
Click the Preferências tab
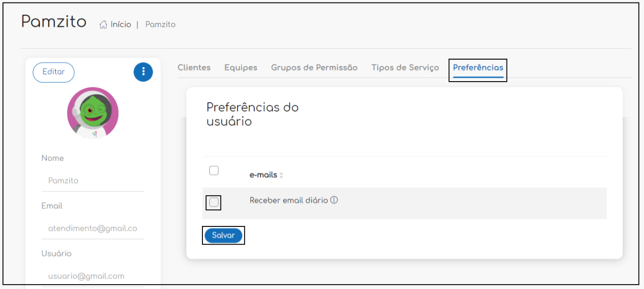pyautogui.click(x=478, y=67)
